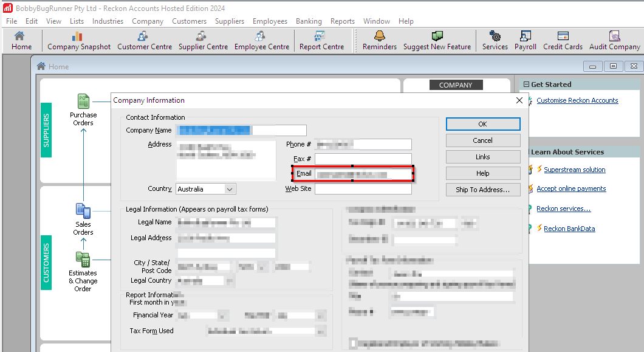Click Cancel in Company Information
644x352 pixels.
[x=483, y=140]
